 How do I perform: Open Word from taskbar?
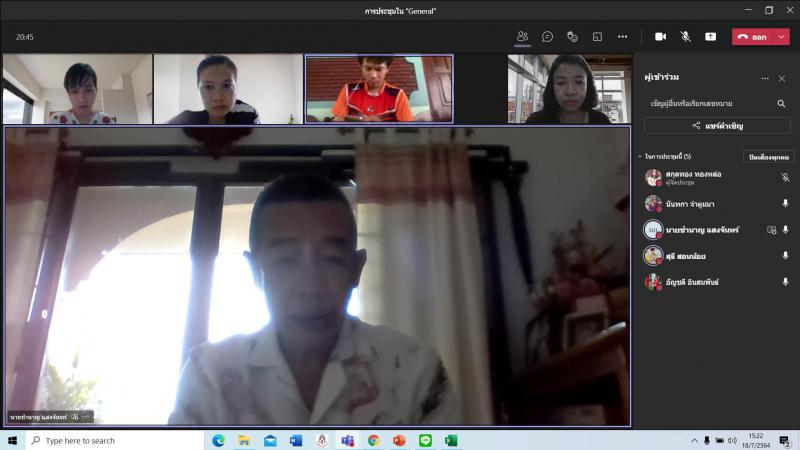pos(295,440)
